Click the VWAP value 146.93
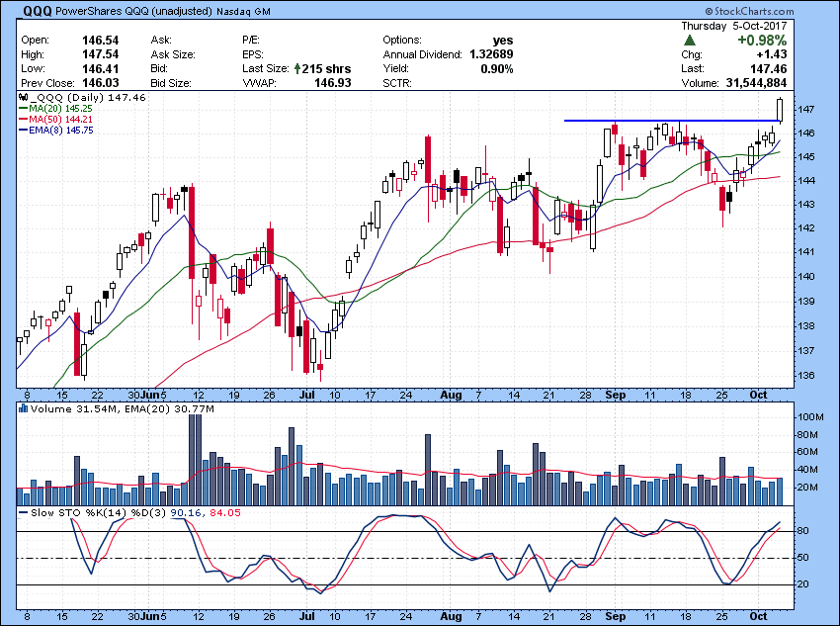 pyautogui.click(x=333, y=83)
